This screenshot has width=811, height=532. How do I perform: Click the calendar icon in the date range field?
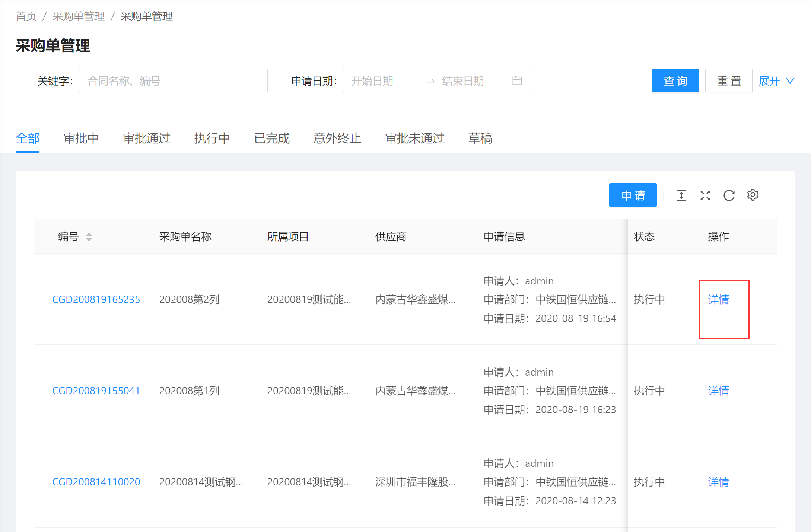click(517, 80)
